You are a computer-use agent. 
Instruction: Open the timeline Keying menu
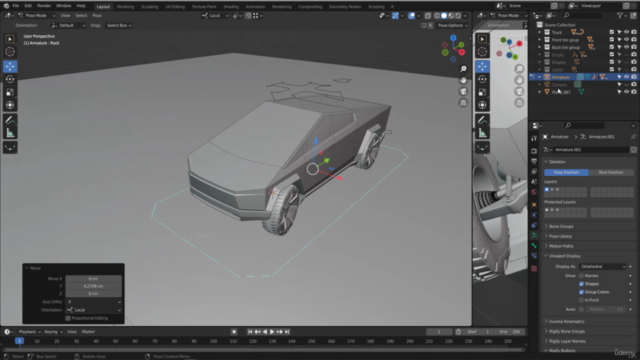tap(53, 332)
